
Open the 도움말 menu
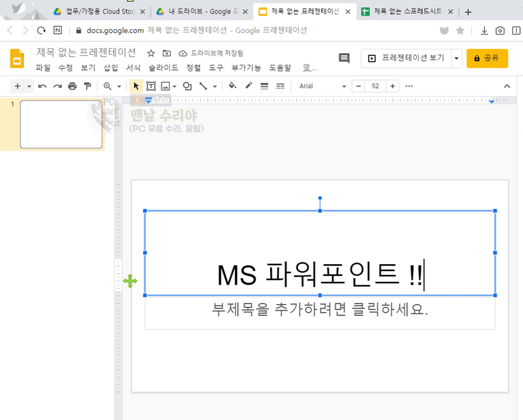coord(280,68)
